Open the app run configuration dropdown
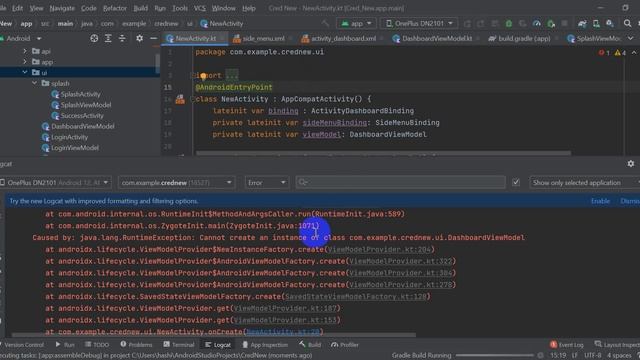640x360 pixels. (x=356, y=24)
